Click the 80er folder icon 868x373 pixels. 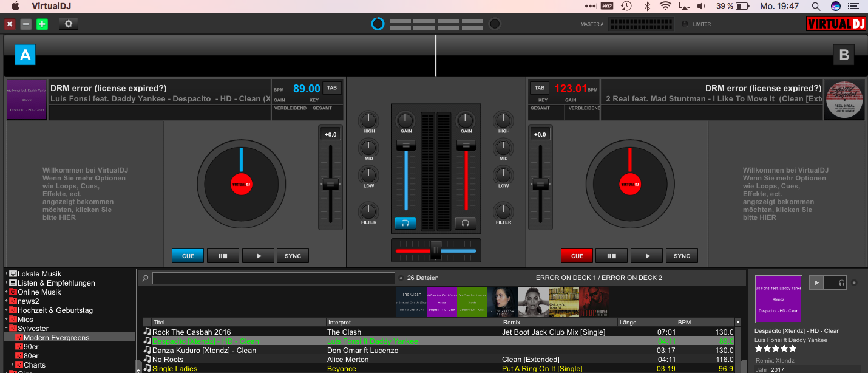point(19,356)
